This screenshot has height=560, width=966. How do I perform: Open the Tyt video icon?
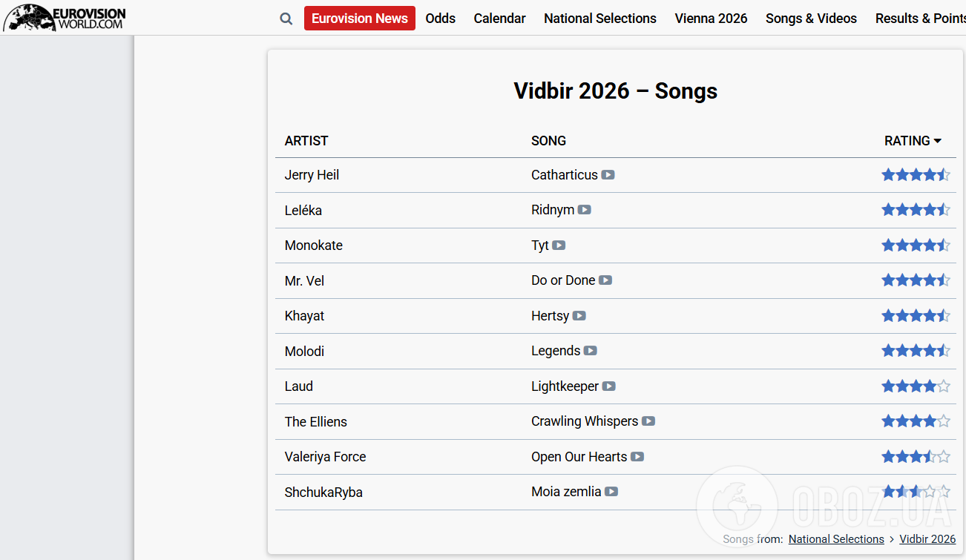pyautogui.click(x=559, y=246)
